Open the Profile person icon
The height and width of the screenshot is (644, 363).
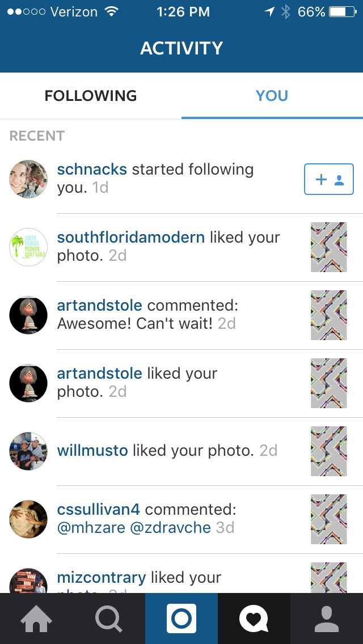coord(326,618)
